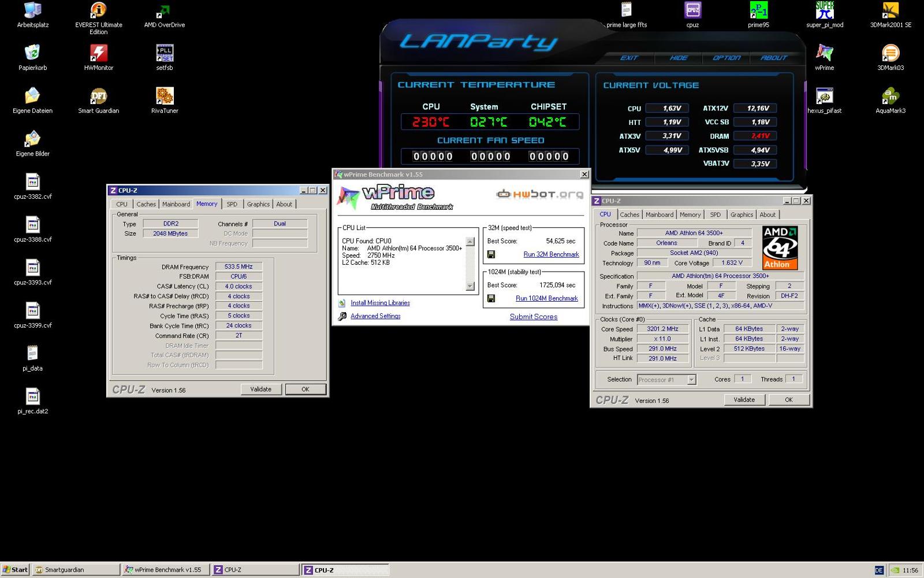
Task: Open wPrime Advanced Settings link
Action: pos(375,316)
